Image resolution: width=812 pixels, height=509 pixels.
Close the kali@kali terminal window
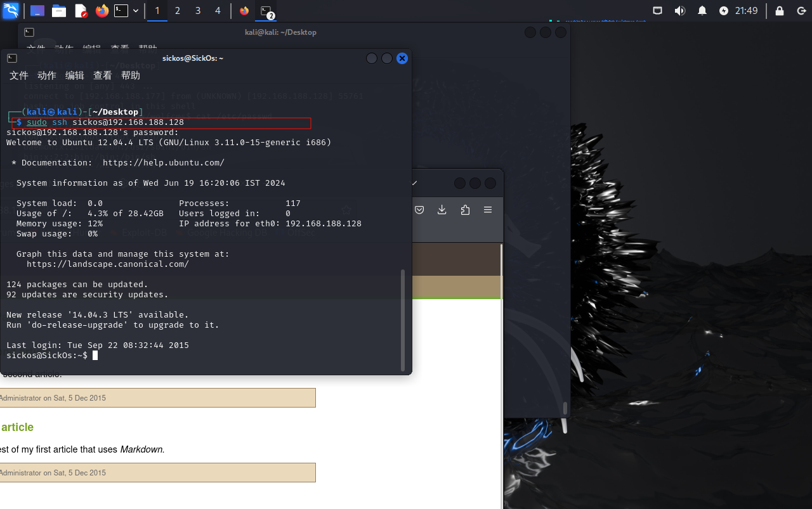point(561,32)
